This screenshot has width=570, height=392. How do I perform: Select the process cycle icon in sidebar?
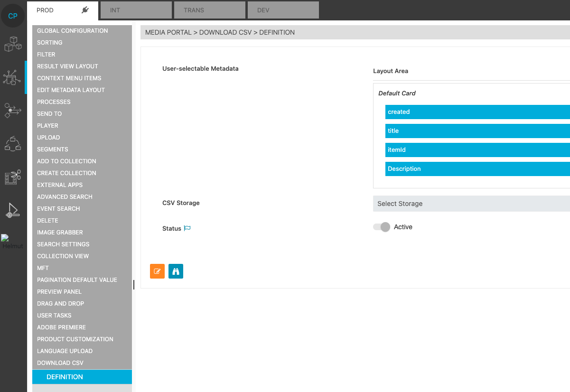tap(13, 144)
